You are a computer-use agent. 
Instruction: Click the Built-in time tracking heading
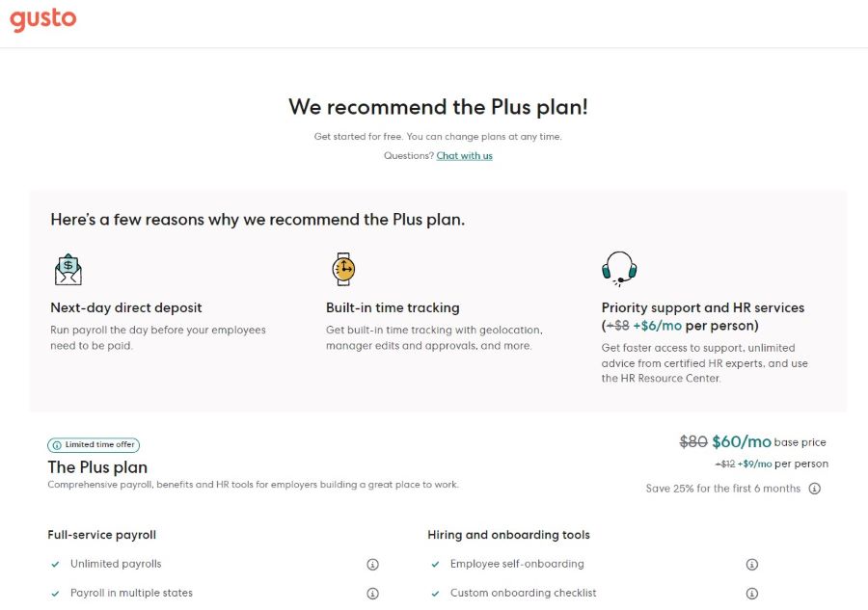click(x=393, y=308)
